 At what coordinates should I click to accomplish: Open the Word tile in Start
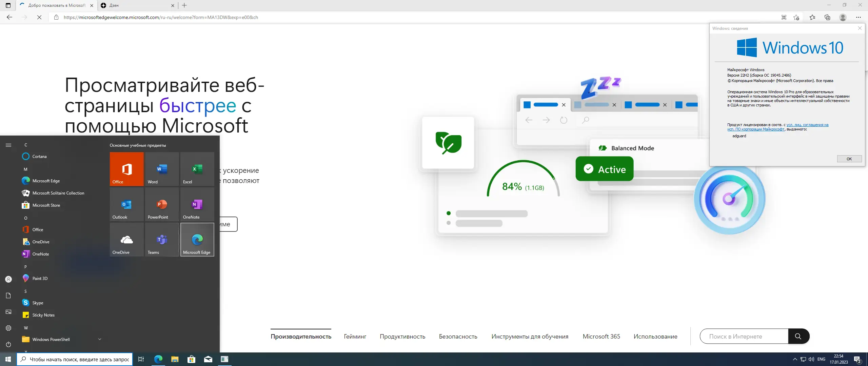(162, 169)
